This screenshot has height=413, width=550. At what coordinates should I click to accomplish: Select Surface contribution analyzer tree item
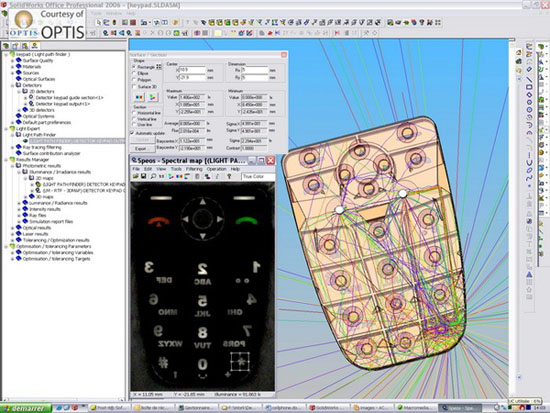click(x=51, y=153)
